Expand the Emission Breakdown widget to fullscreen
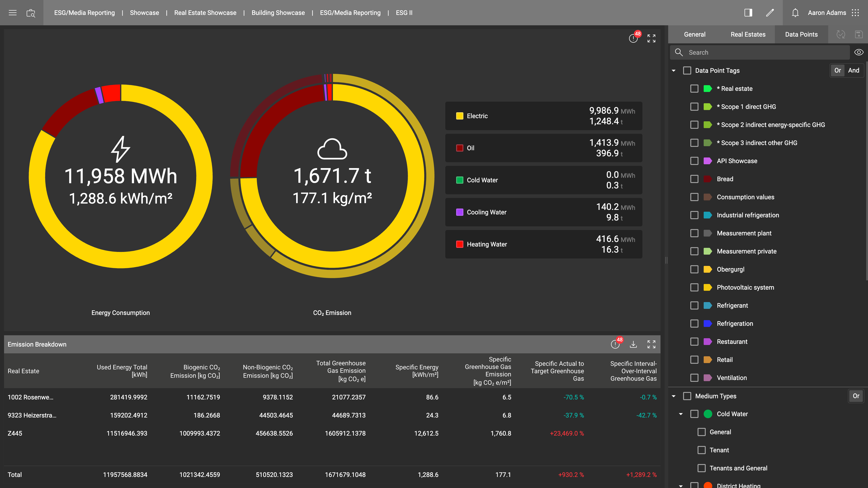The image size is (868, 488). 651,344
